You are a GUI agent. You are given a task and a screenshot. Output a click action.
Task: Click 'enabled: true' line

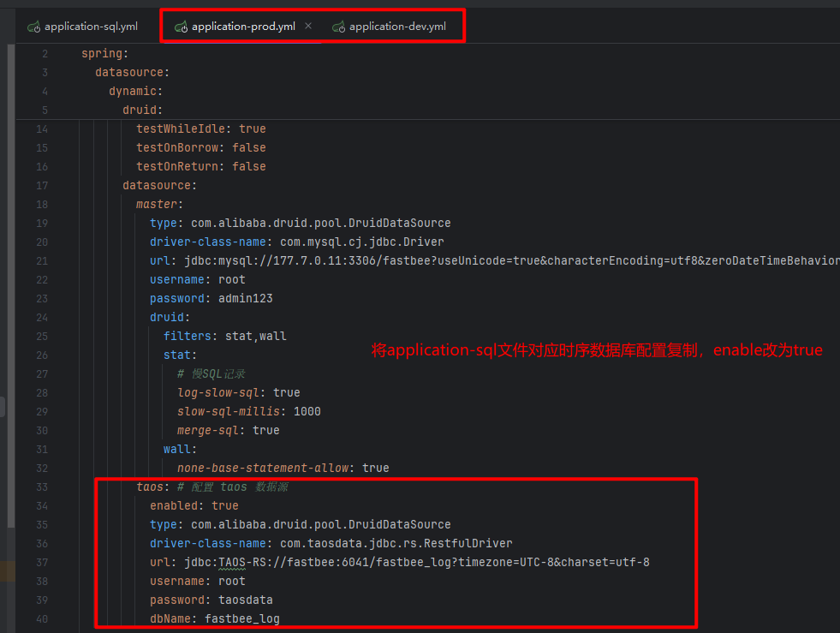[194, 505]
